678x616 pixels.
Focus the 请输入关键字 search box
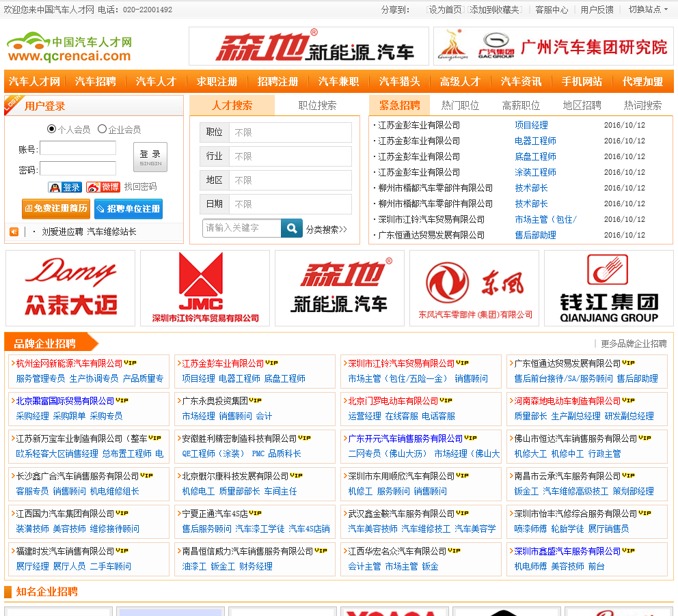pos(242,228)
